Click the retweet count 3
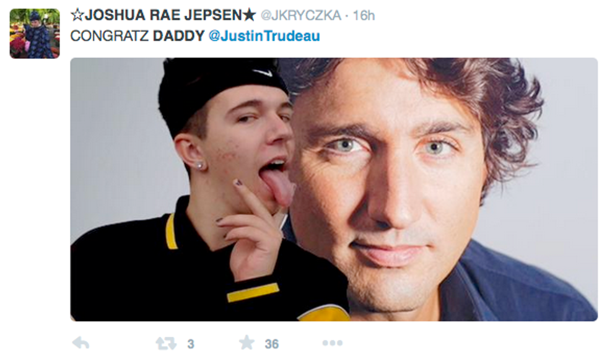The height and width of the screenshot is (364, 607). pyautogui.click(x=191, y=344)
